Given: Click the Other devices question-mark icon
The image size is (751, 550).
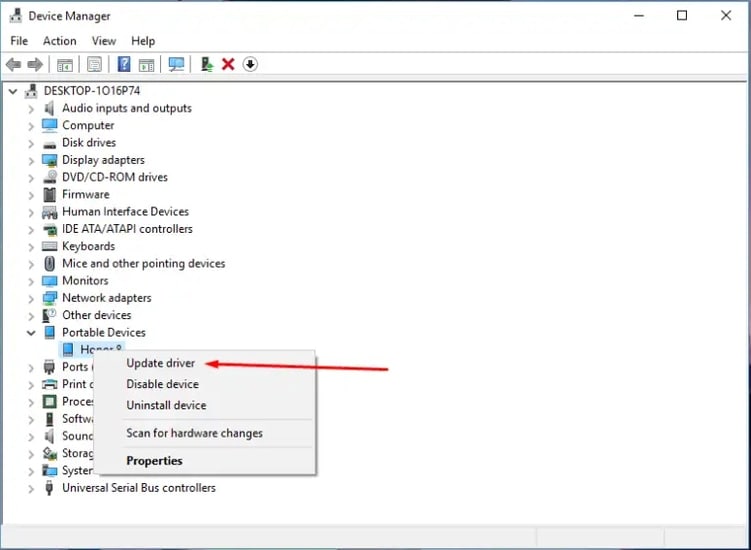Looking at the screenshot, I should click(49, 315).
